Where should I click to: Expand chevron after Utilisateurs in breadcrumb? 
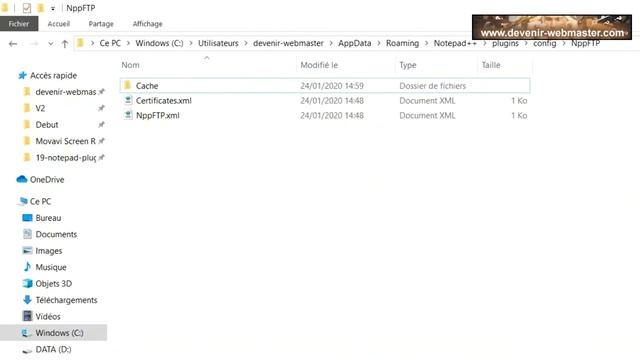pos(246,43)
